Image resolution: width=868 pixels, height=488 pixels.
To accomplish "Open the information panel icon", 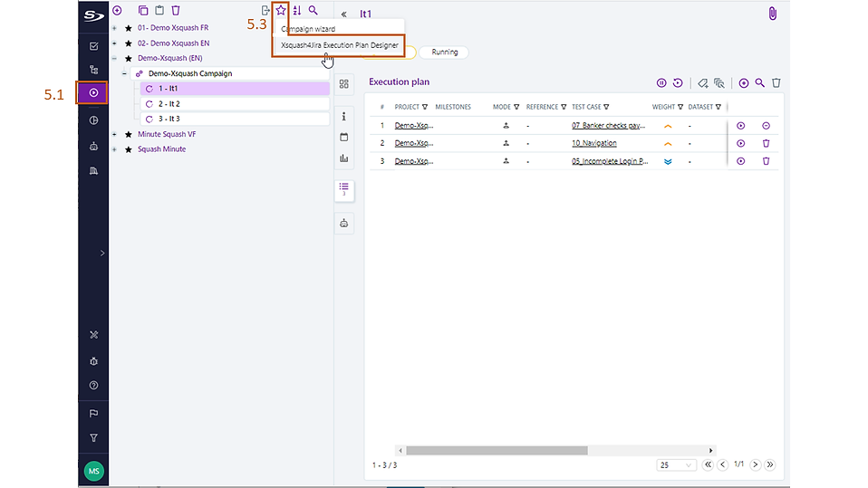I will [343, 116].
